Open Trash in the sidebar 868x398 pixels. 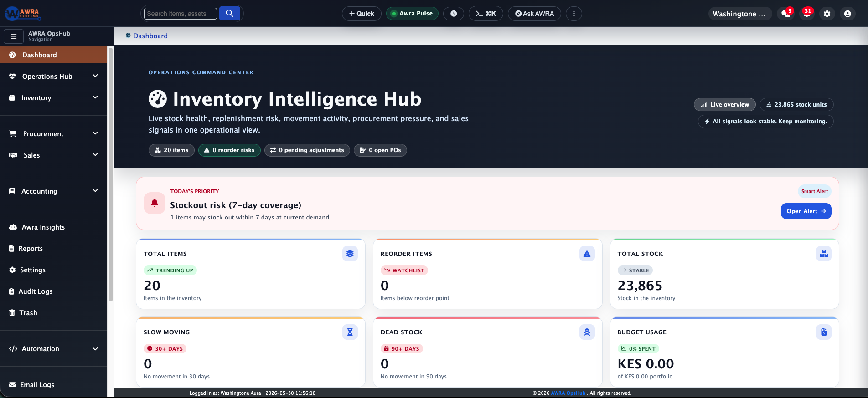tap(54, 313)
